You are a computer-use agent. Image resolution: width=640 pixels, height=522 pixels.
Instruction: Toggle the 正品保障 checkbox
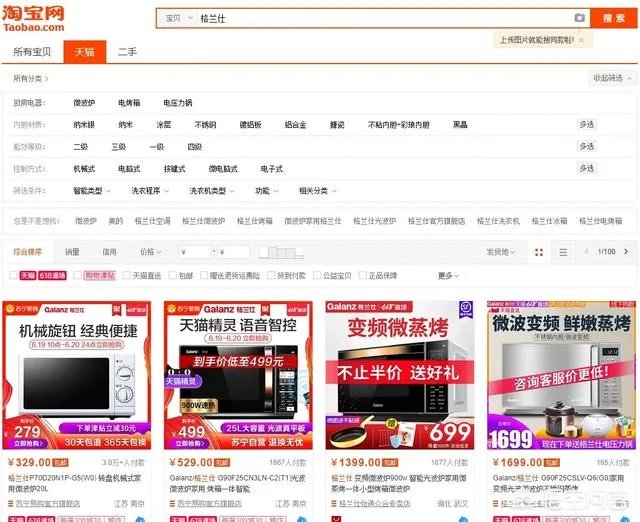[x=362, y=275]
